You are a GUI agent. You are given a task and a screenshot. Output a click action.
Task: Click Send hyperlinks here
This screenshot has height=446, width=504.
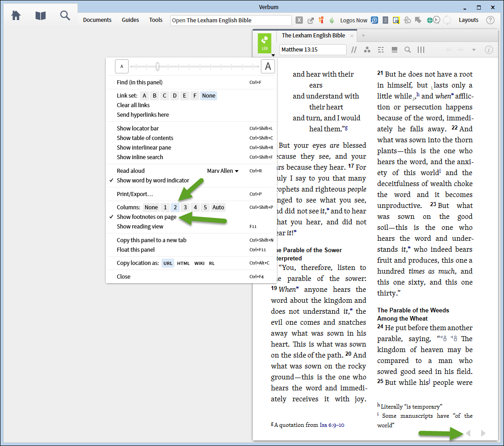[143, 115]
